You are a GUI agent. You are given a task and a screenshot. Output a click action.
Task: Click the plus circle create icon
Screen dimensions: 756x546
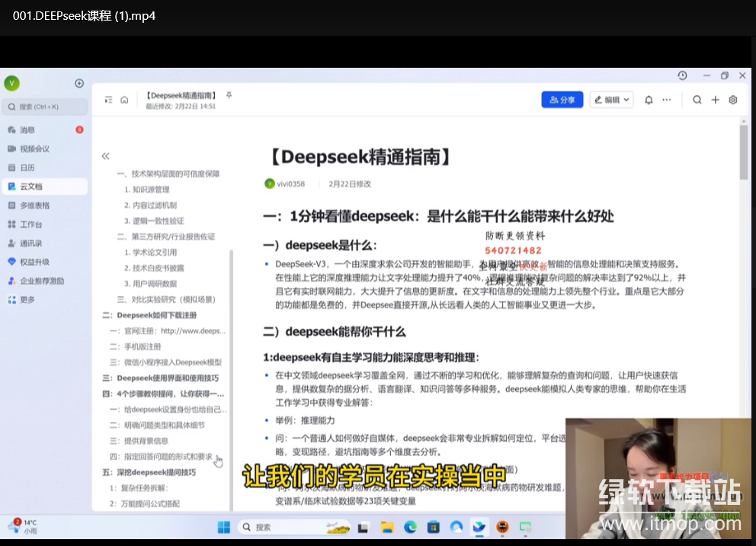pyautogui.click(x=79, y=83)
